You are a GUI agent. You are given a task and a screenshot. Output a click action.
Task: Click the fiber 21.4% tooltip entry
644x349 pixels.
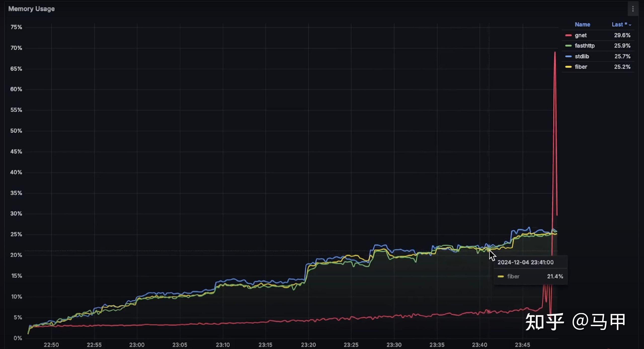pyautogui.click(x=530, y=277)
